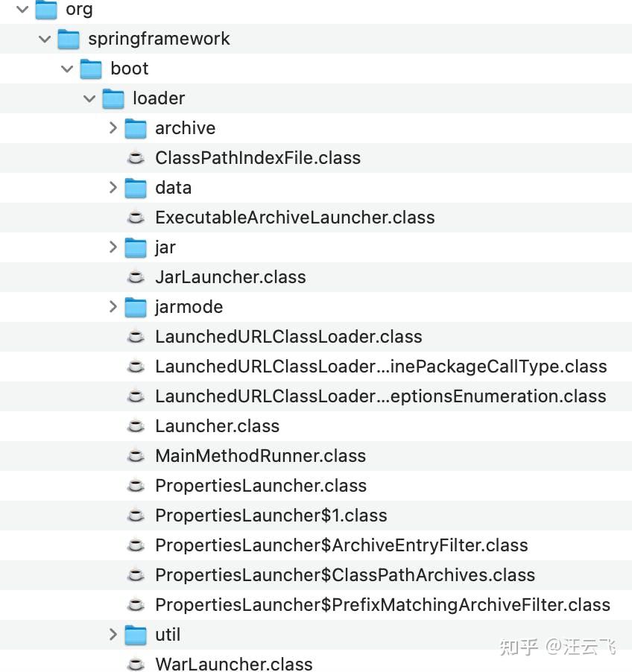This screenshot has height=672, width=632.
Task: Select the org folder name
Action: [79, 10]
